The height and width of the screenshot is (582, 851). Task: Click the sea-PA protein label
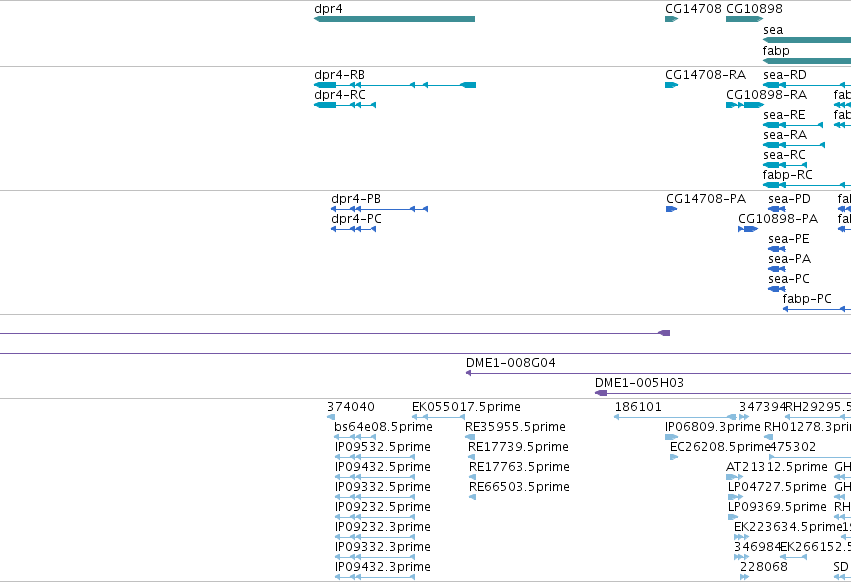tap(789, 259)
